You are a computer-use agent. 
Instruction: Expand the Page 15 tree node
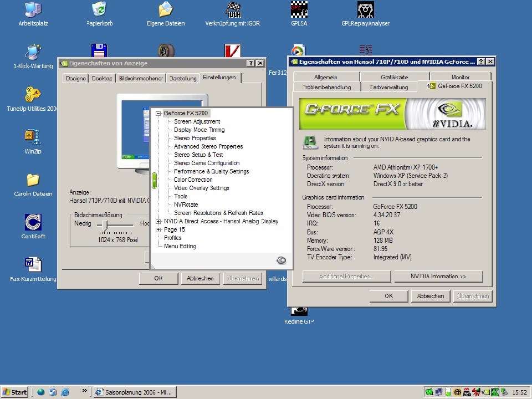(x=158, y=230)
